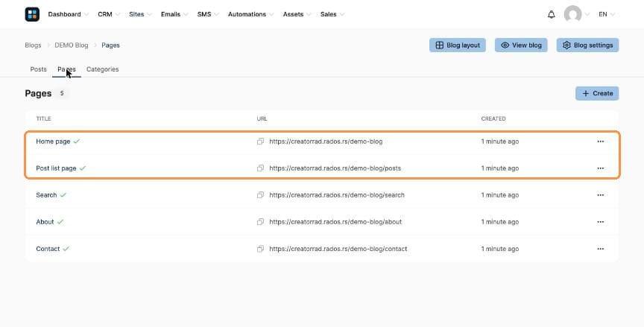The image size is (644, 327).
Task: Open three-dot menu for About row
Action: [601, 222]
